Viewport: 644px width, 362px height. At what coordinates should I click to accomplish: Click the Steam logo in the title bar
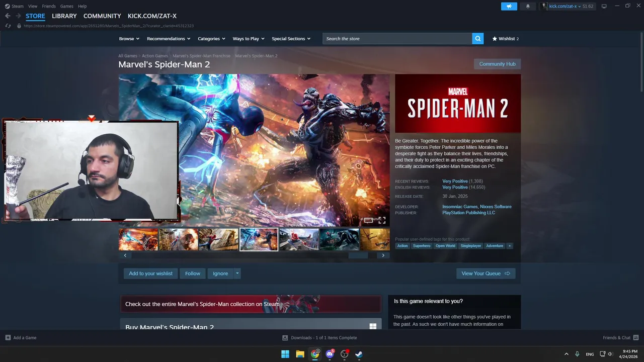pos(7,6)
